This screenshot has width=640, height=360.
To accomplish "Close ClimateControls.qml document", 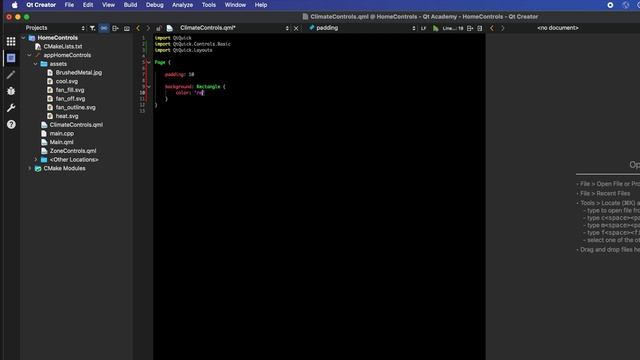I will pos(296,28).
